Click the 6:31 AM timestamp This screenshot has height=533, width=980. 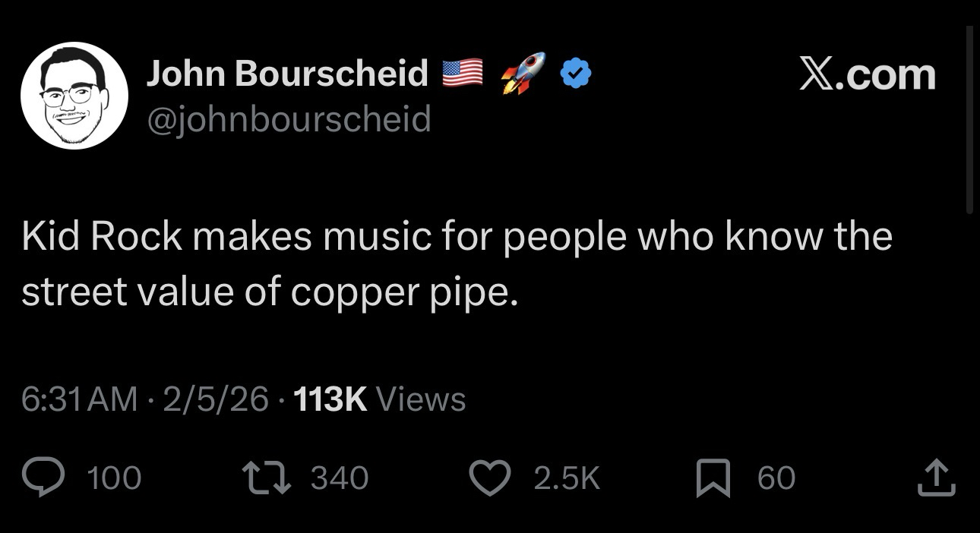(79, 399)
